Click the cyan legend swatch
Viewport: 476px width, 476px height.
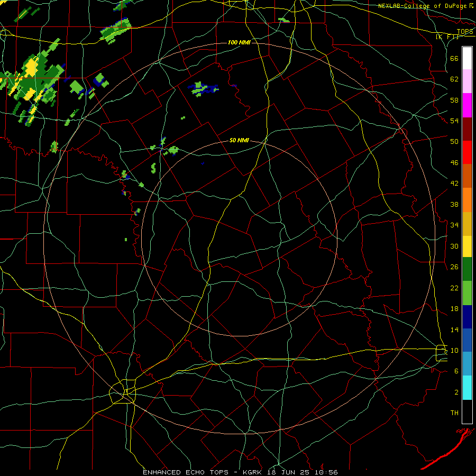coord(467,388)
